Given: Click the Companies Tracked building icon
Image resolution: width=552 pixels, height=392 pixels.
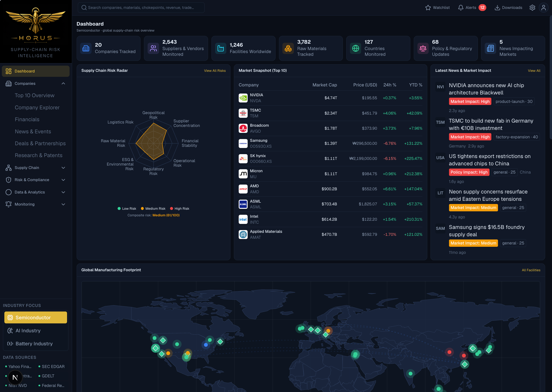Looking at the screenshot, I should click(86, 48).
